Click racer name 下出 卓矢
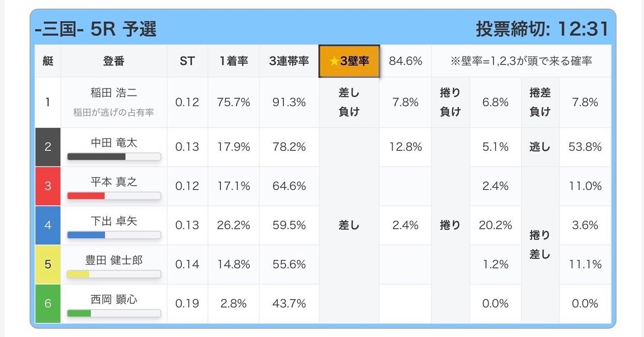 tap(114, 221)
